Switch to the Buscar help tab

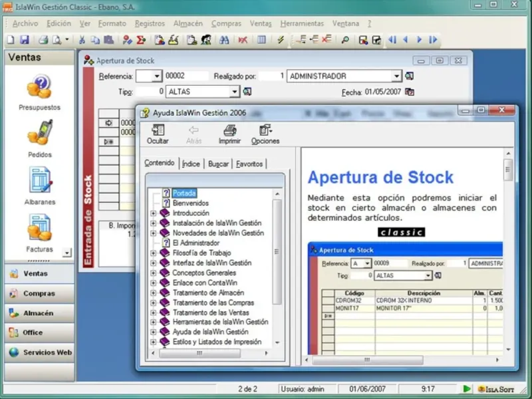tap(218, 164)
